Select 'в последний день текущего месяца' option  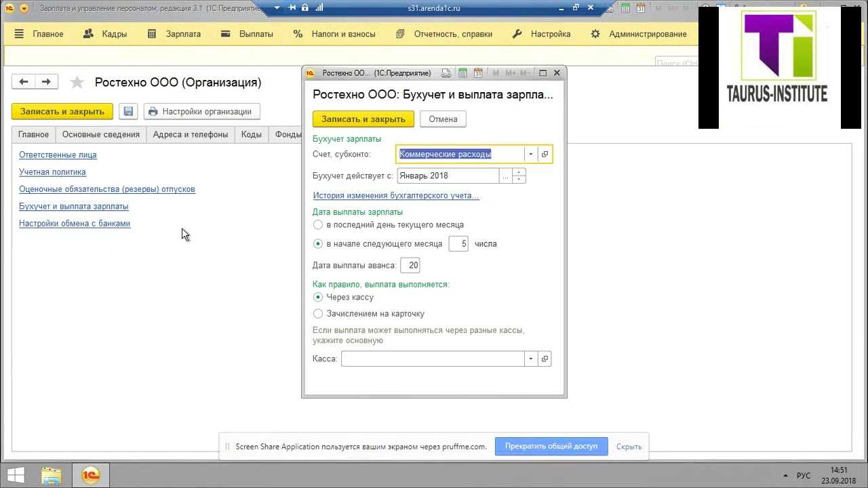click(318, 225)
